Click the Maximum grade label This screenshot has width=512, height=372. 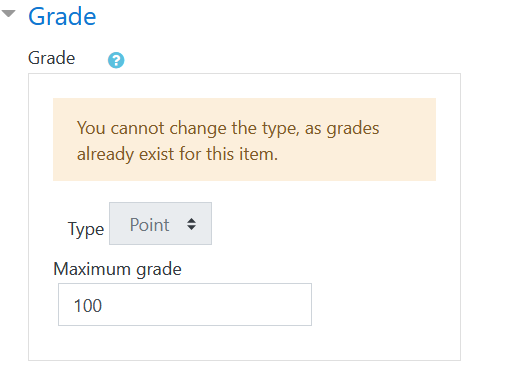pyautogui.click(x=117, y=269)
